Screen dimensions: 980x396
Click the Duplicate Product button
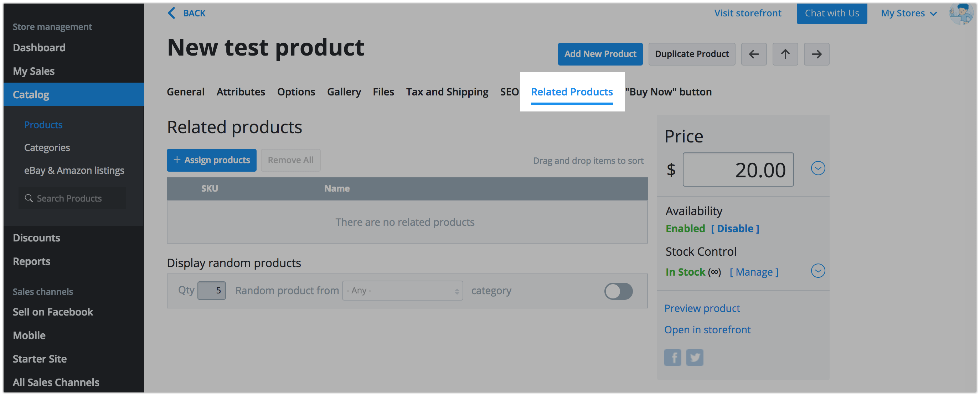tap(691, 54)
